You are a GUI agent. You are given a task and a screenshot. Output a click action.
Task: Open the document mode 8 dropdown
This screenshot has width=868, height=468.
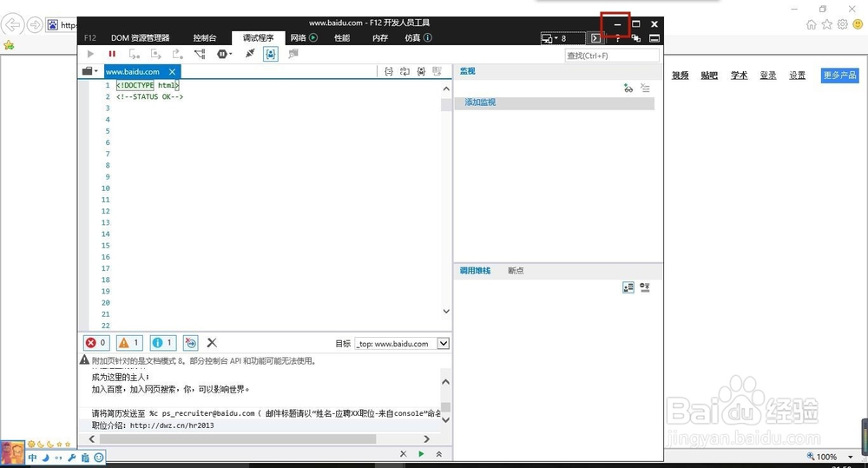coord(562,38)
